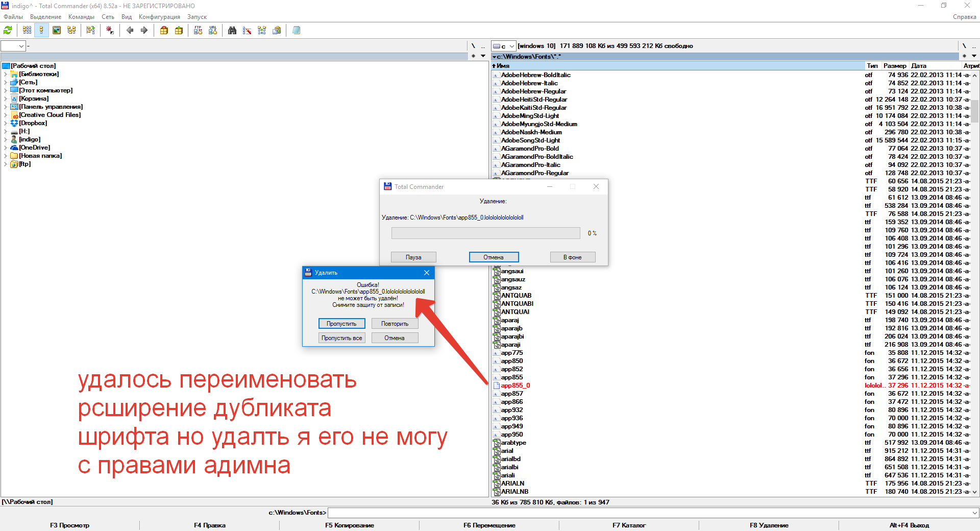This screenshot has height=531, width=980.
Task: Open the synchronize directories icon
Action: click(262, 31)
